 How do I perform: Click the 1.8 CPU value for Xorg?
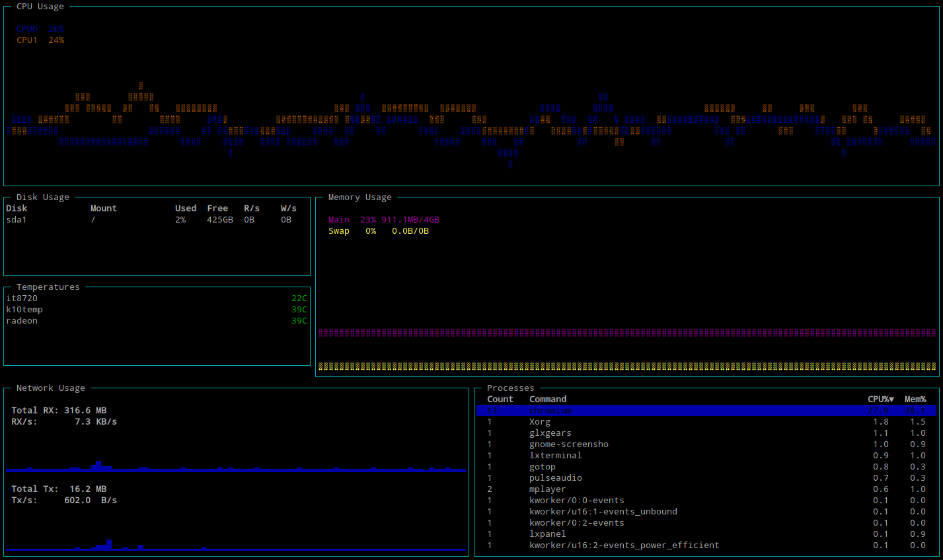click(881, 422)
